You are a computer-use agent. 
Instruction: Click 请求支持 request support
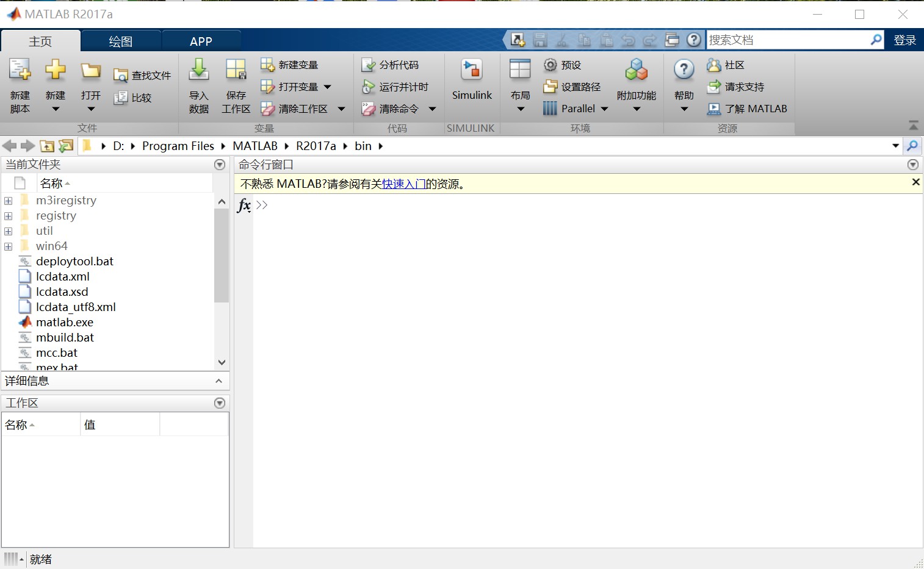(735, 87)
